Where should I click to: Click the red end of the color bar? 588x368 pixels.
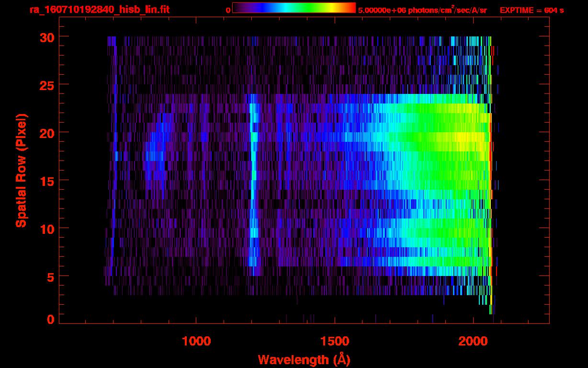pos(351,8)
